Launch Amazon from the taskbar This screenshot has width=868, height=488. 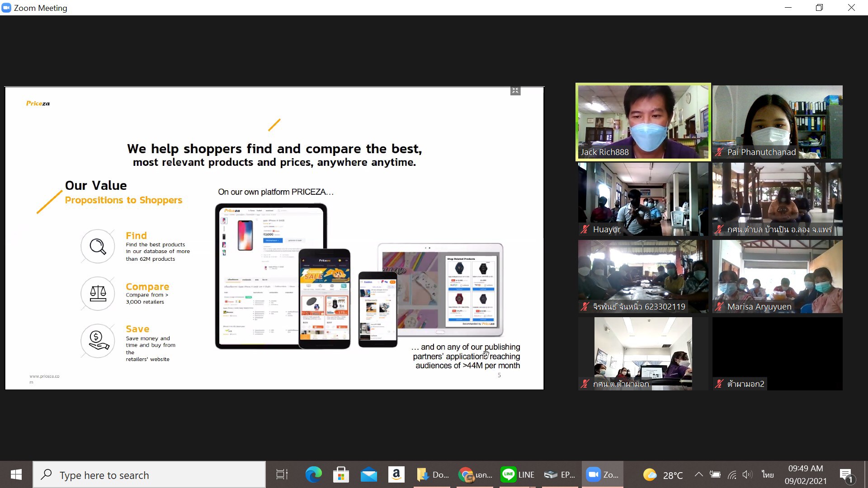[396, 474]
